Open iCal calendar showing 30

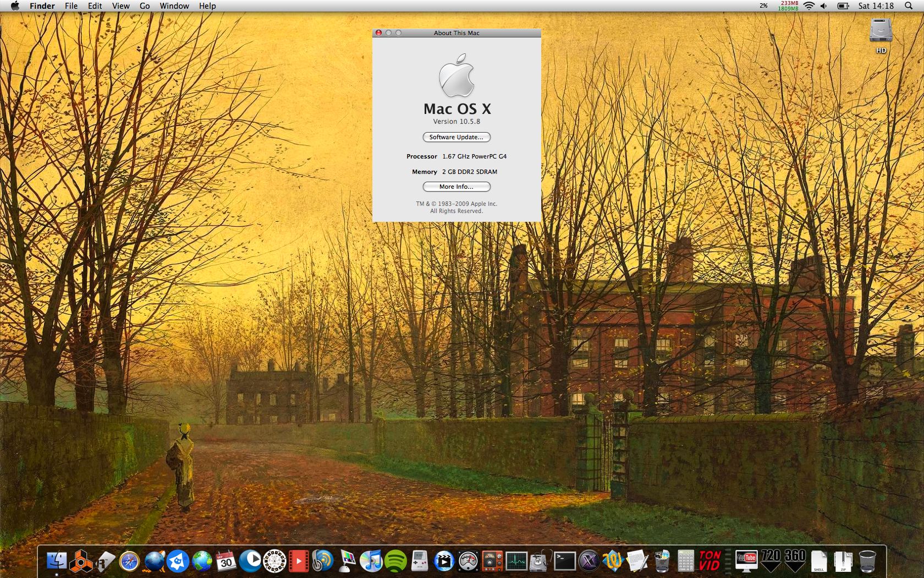[226, 561]
